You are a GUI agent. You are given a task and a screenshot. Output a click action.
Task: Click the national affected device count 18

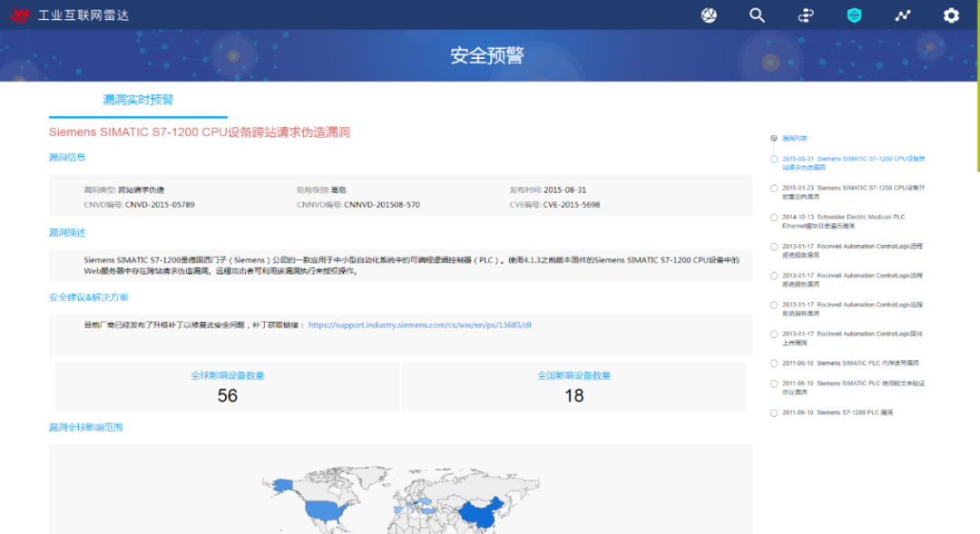click(573, 395)
